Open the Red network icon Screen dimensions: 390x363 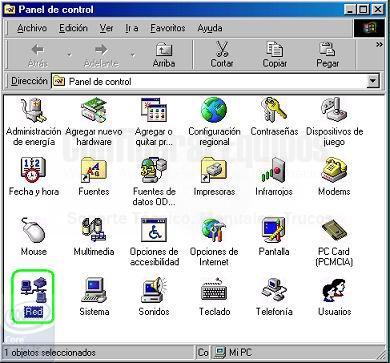click(34, 288)
